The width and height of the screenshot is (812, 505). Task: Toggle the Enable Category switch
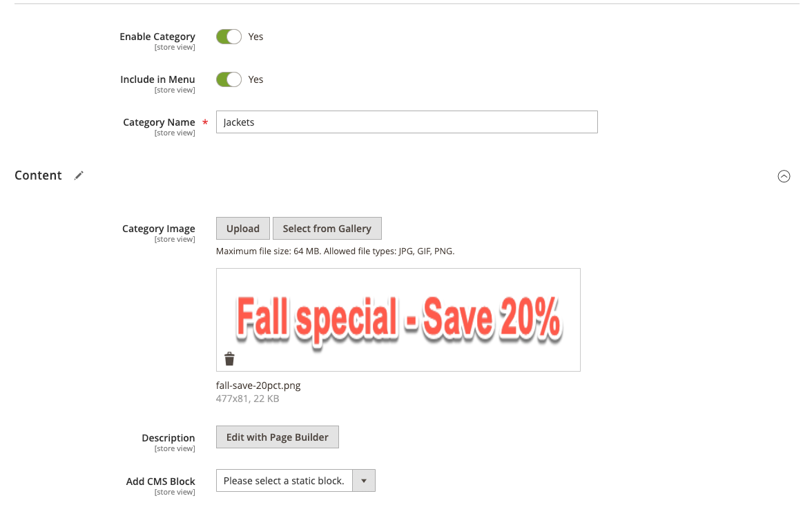click(x=229, y=37)
